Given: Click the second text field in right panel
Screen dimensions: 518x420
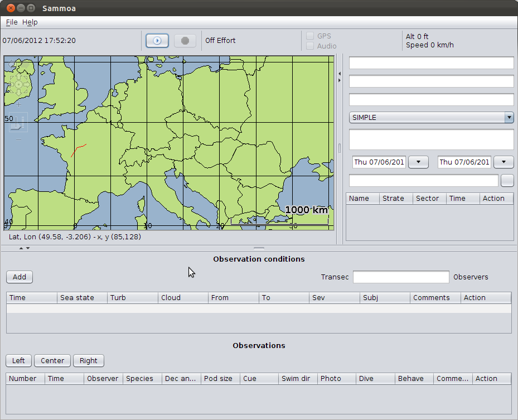Looking at the screenshot, I should (431, 81).
